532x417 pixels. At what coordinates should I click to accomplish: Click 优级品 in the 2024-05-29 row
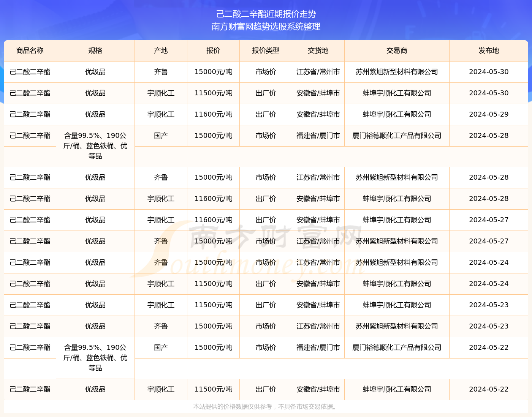coord(95,114)
